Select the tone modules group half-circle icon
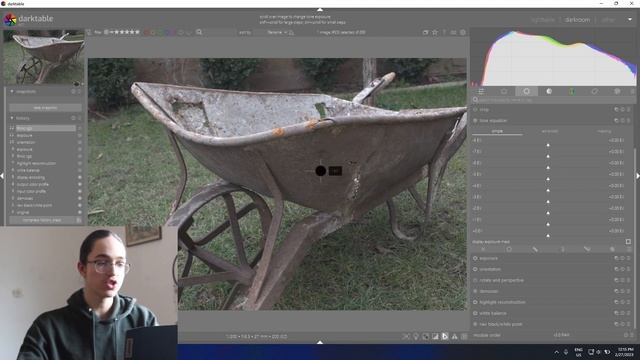Viewport: 640px width, 360px height. tap(549, 91)
